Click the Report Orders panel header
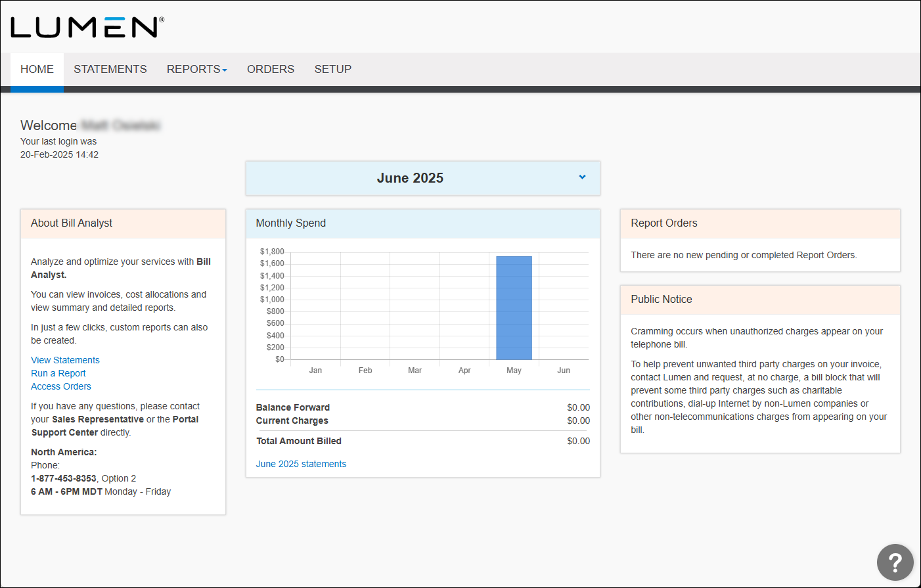This screenshot has width=921, height=588. [664, 223]
